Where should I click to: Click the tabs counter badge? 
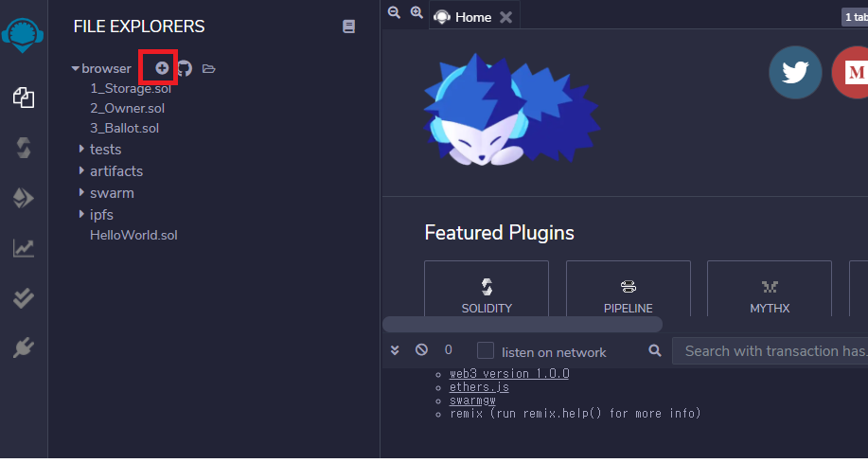click(855, 17)
